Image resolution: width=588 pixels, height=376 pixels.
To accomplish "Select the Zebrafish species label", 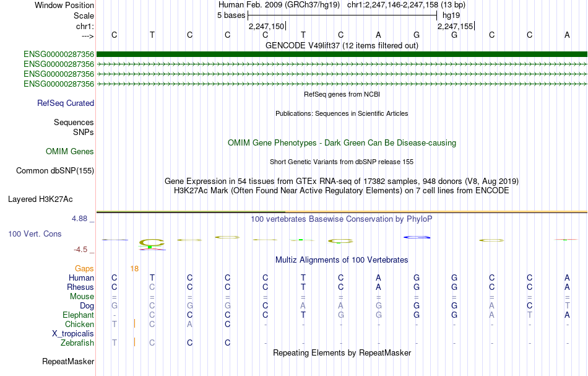I will pos(77,343).
